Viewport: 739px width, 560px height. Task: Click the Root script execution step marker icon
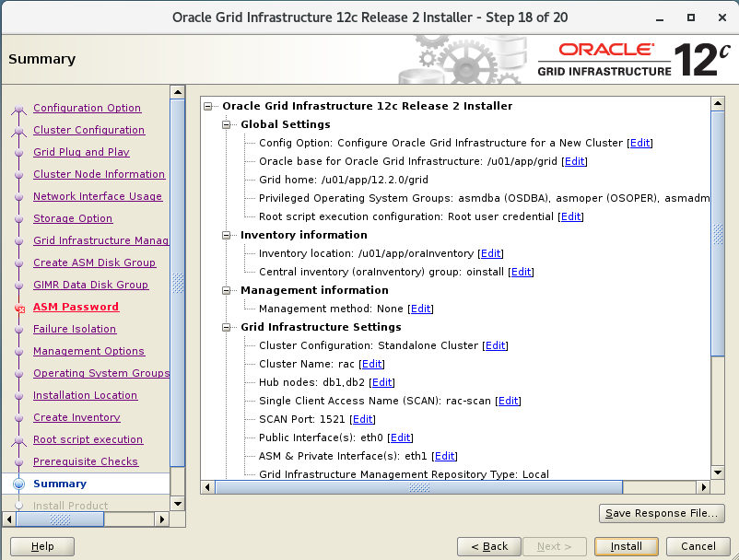(18, 440)
